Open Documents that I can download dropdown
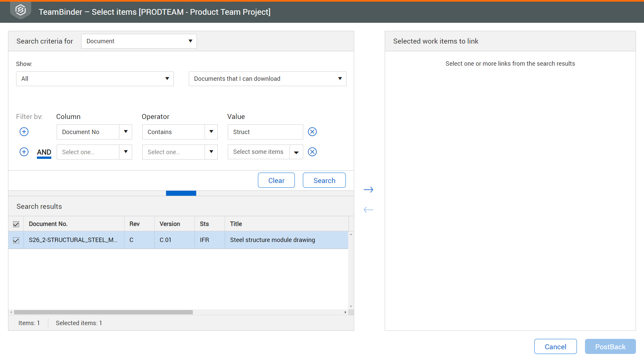 point(267,79)
